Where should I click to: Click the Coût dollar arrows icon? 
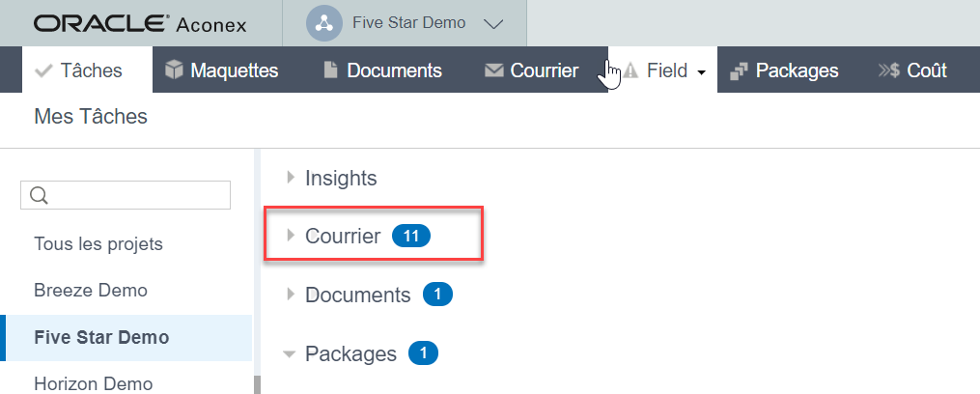click(888, 70)
